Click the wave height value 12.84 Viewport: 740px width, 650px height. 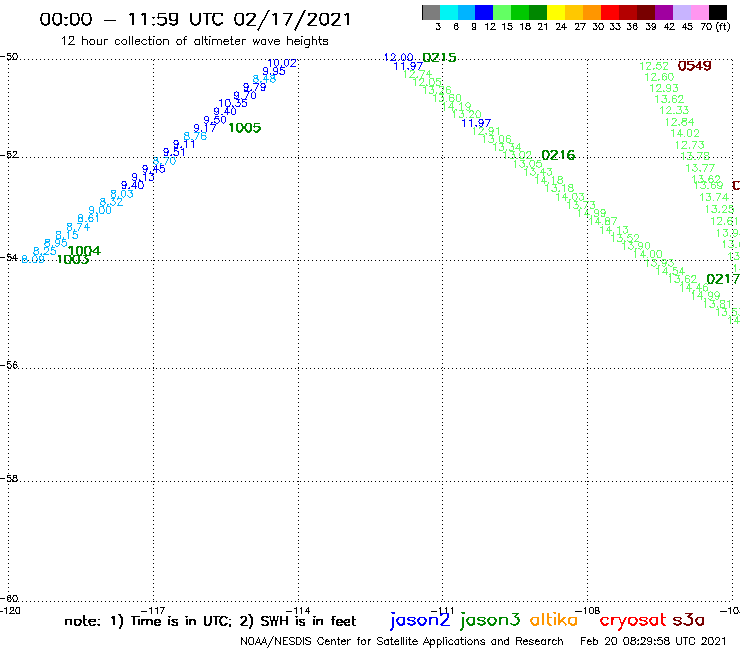click(x=680, y=122)
